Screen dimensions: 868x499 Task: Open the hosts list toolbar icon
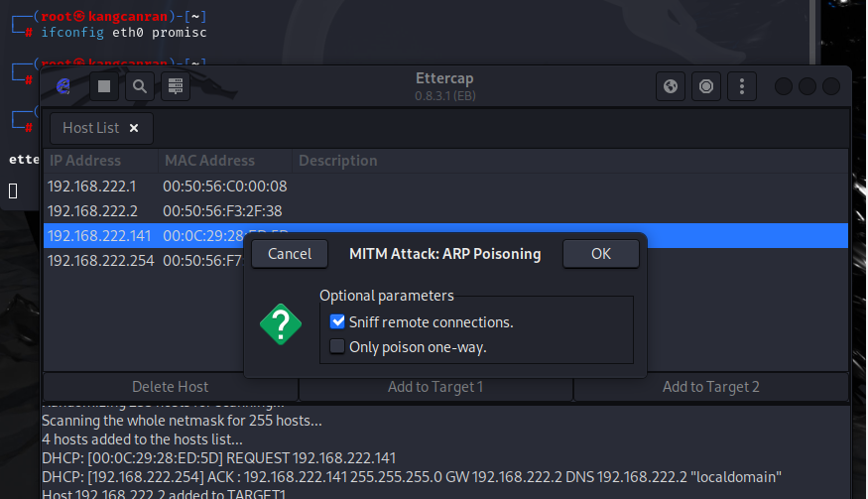pos(176,86)
